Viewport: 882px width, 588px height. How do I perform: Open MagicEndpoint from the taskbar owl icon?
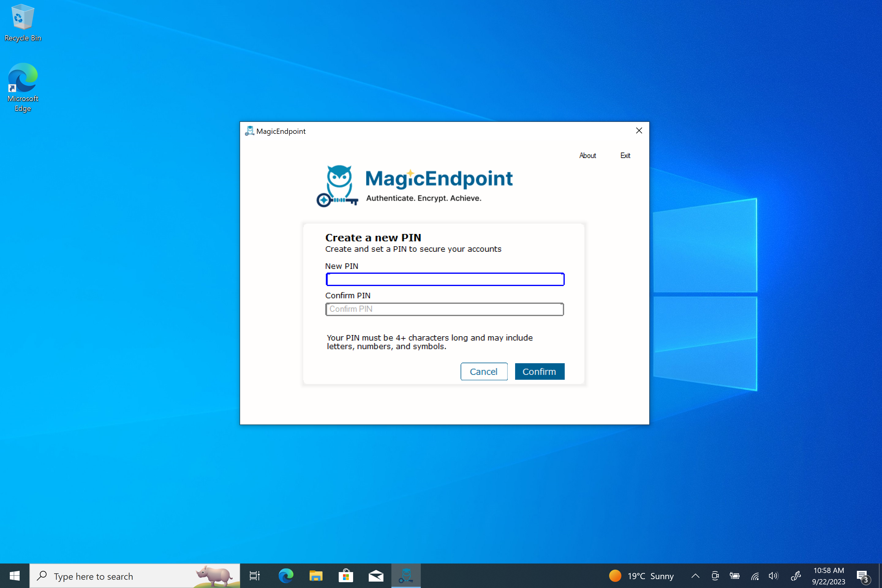[406, 576]
